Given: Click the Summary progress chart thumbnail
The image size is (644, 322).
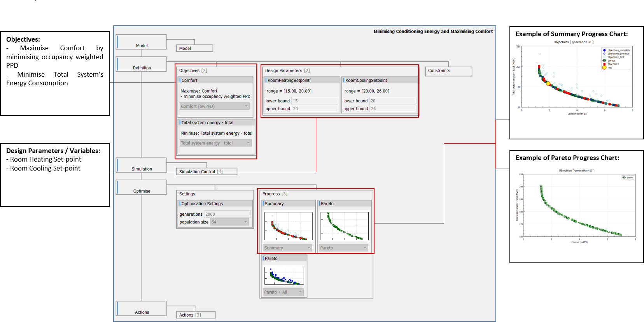Looking at the screenshot, I should (x=288, y=226).
